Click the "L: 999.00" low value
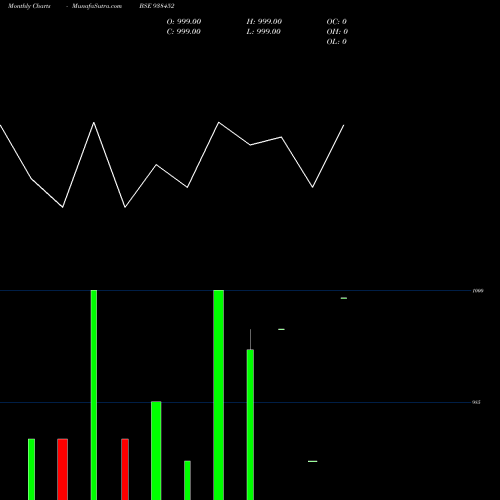This screenshot has width=500, height=500. (264, 32)
